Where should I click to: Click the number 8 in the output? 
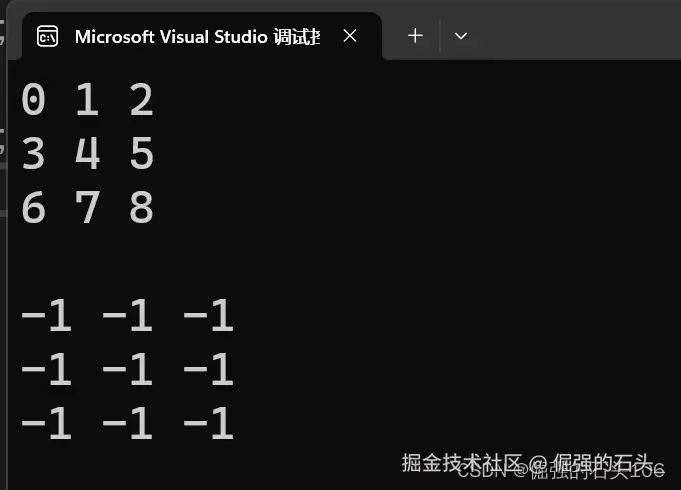click(141, 209)
